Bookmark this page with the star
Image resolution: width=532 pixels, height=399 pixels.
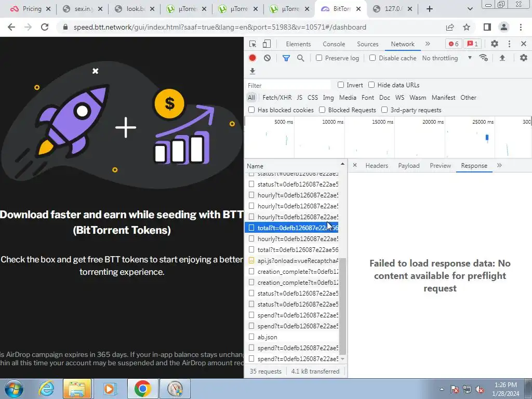click(x=467, y=27)
